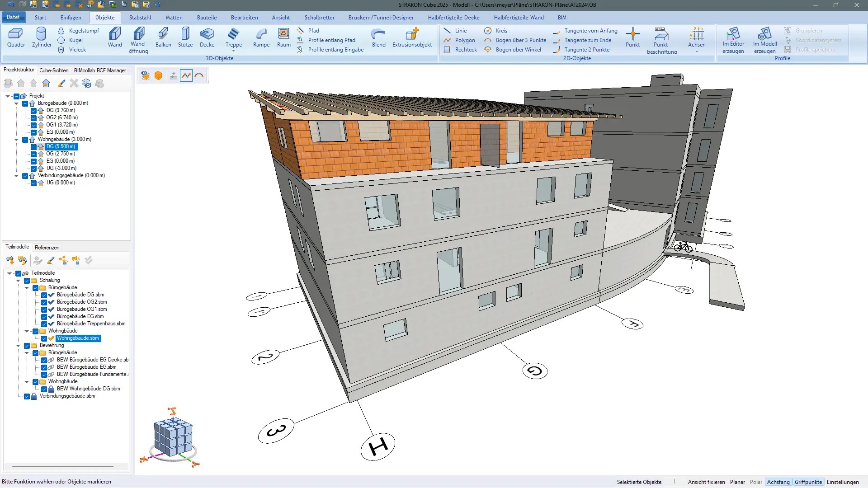Toggle visibility of OG2 (6.740 m)
Screen dimensions: 868x488
point(34,117)
